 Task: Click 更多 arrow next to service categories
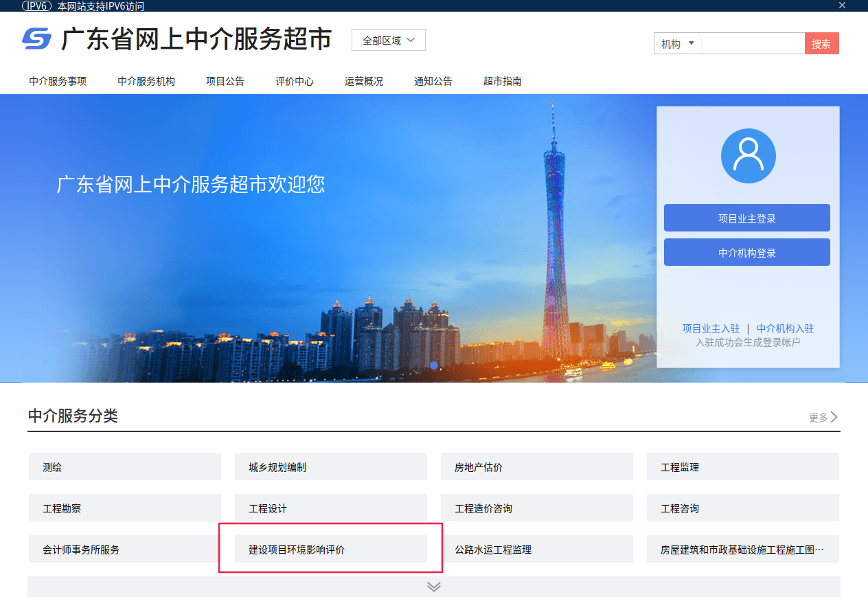pyautogui.click(x=823, y=417)
